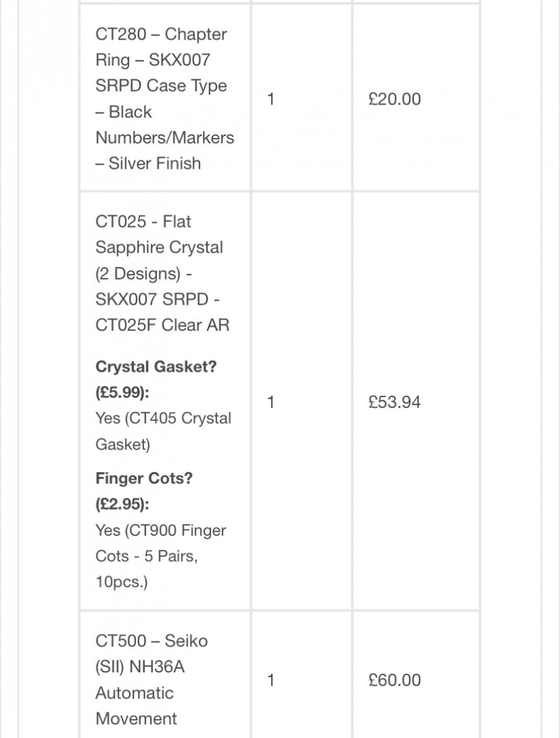
Task: Click the £53.94 sapphire crystal price
Action: [395, 402]
